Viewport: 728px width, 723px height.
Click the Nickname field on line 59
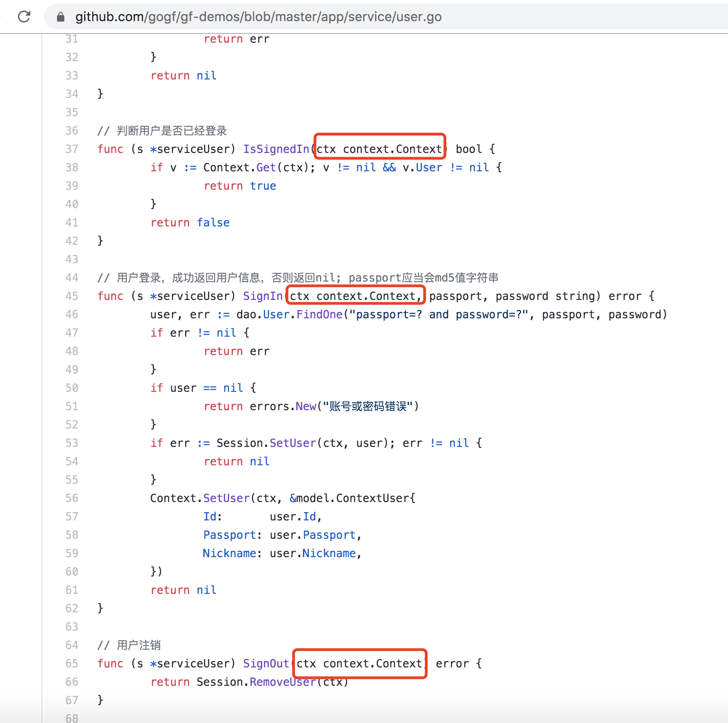tap(229, 554)
